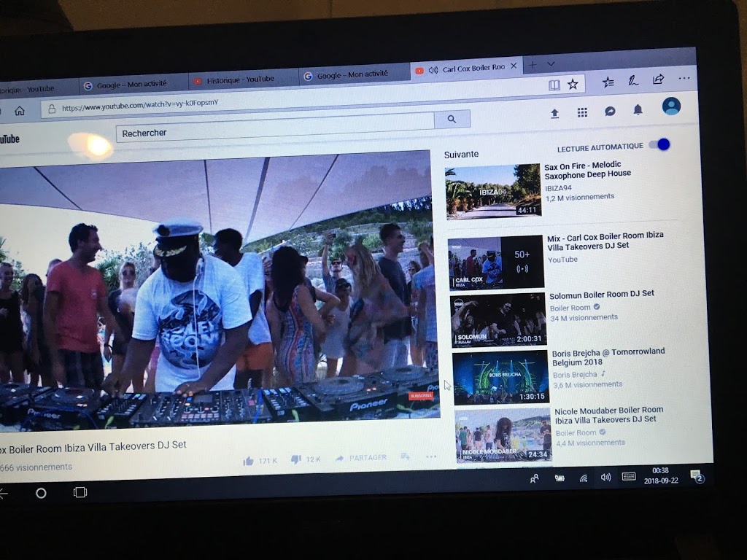Click the thumbs down dislike icon
This screenshot has width=747, height=560.
pyautogui.click(x=295, y=459)
